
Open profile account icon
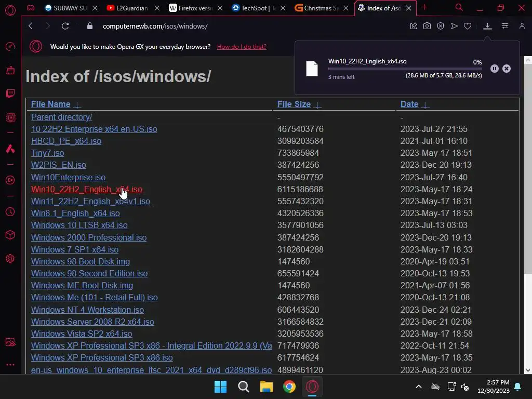coord(522,26)
